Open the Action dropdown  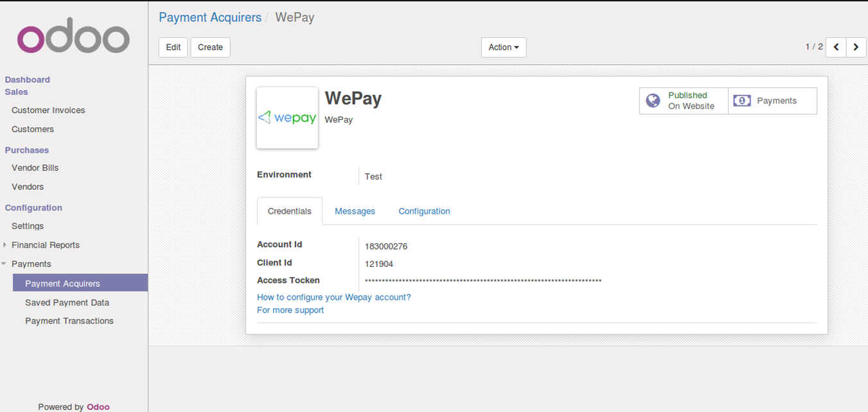(x=504, y=47)
